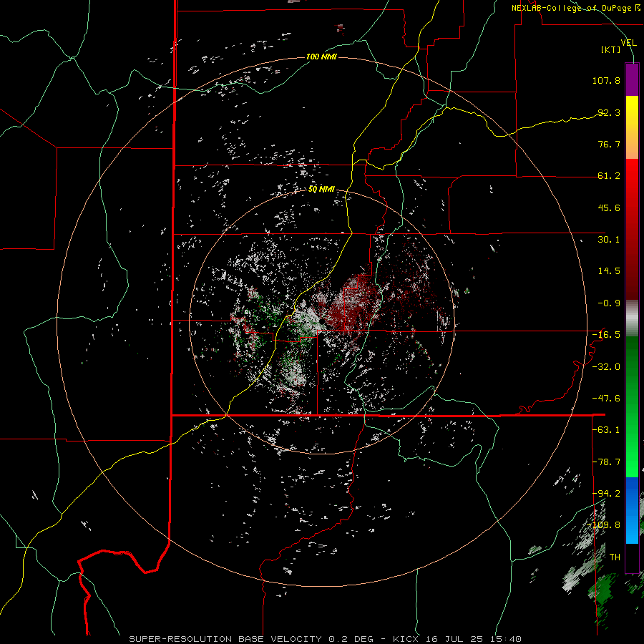Select the -78.7 velocity scale value

606,462
